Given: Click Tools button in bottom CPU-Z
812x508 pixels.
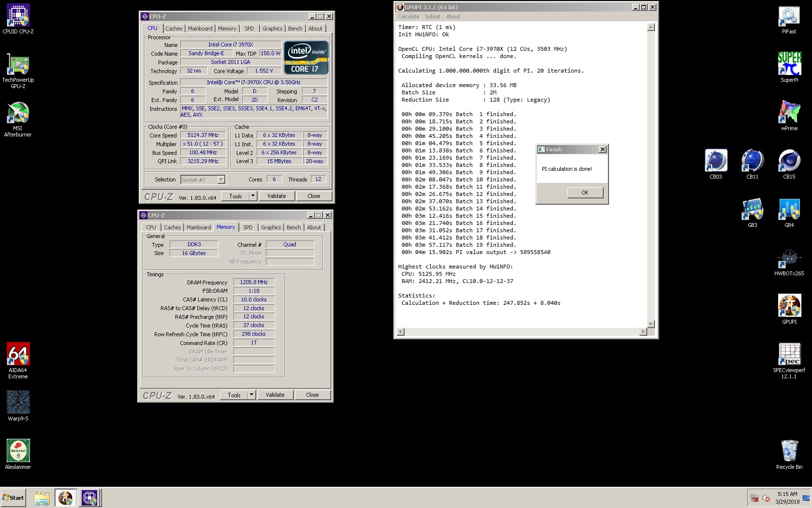Looking at the screenshot, I should [x=234, y=395].
